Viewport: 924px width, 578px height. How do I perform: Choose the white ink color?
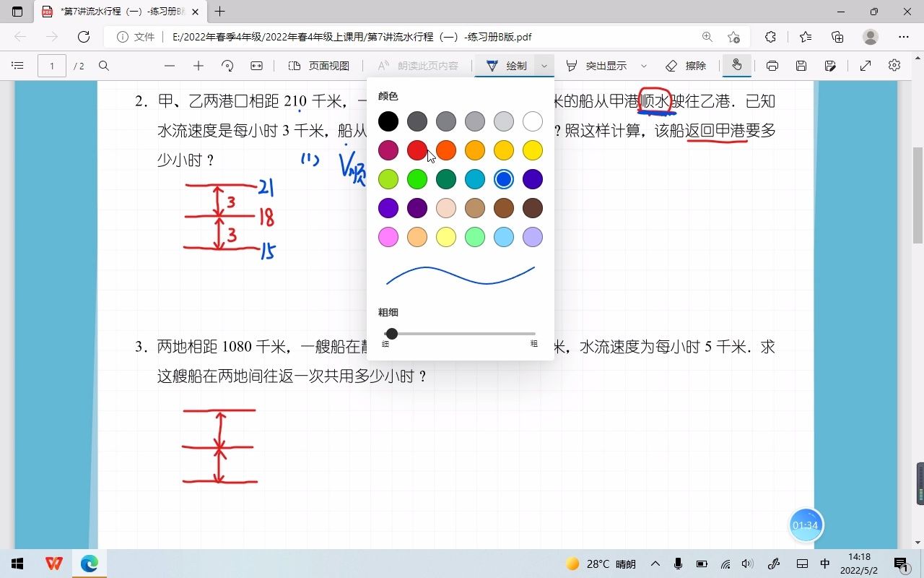click(x=533, y=121)
